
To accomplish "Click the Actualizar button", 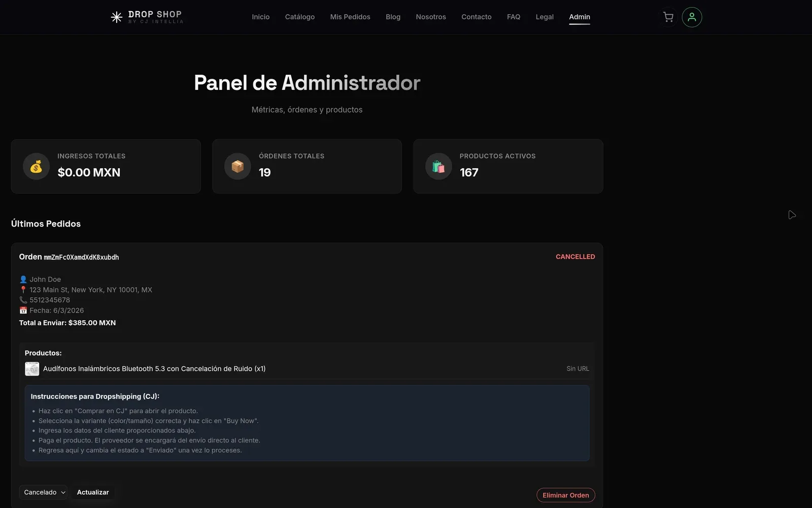I will click(x=93, y=492).
